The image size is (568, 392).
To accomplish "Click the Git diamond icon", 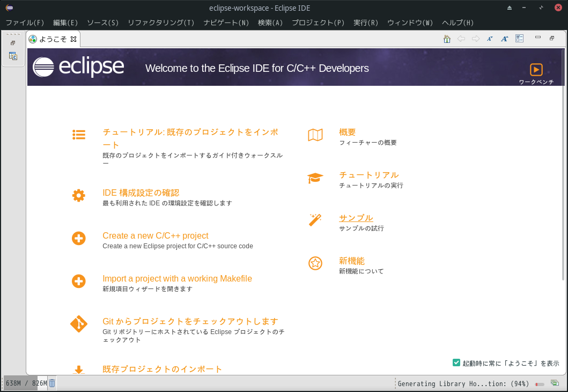I will (x=79, y=324).
